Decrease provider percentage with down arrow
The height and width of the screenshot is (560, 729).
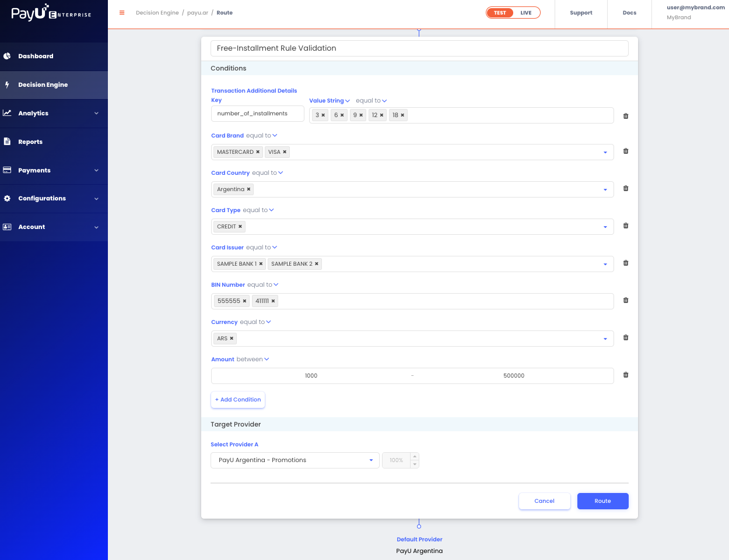click(x=415, y=464)
